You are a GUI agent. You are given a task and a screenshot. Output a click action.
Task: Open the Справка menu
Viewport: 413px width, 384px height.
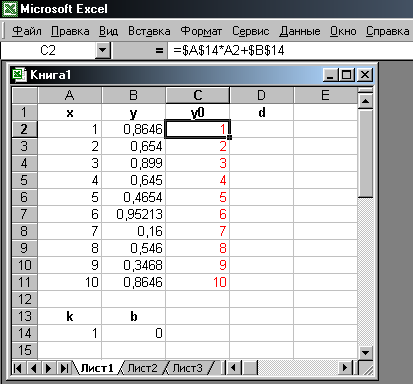point(388,31)
